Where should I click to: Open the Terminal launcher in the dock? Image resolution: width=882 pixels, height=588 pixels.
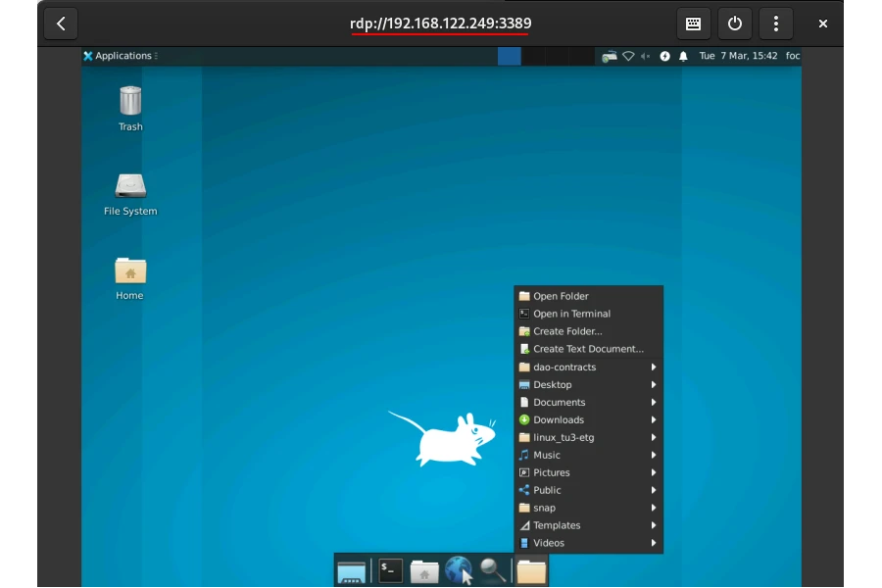[391, 570]
